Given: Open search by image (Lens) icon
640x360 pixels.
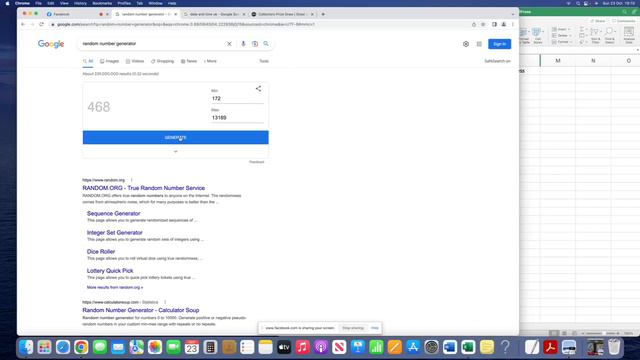Looking at the screenshot, I should [x=255, y=44].
